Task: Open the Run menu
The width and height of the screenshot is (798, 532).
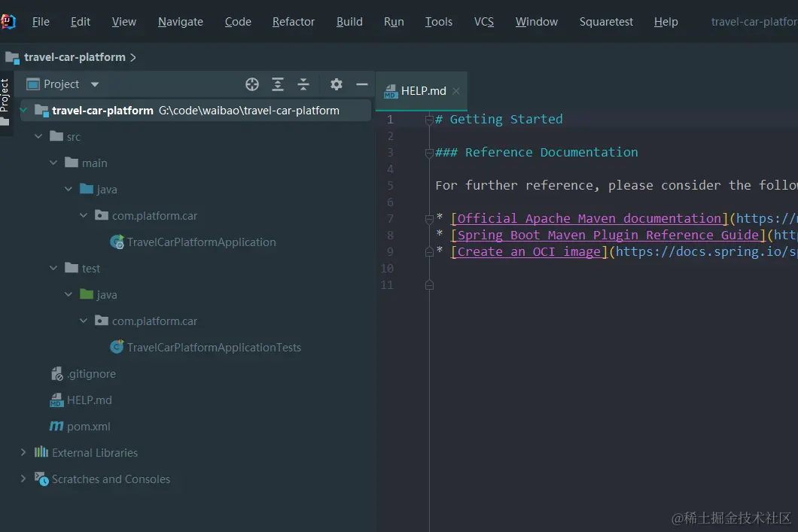Action: click(x=394, y=22)
